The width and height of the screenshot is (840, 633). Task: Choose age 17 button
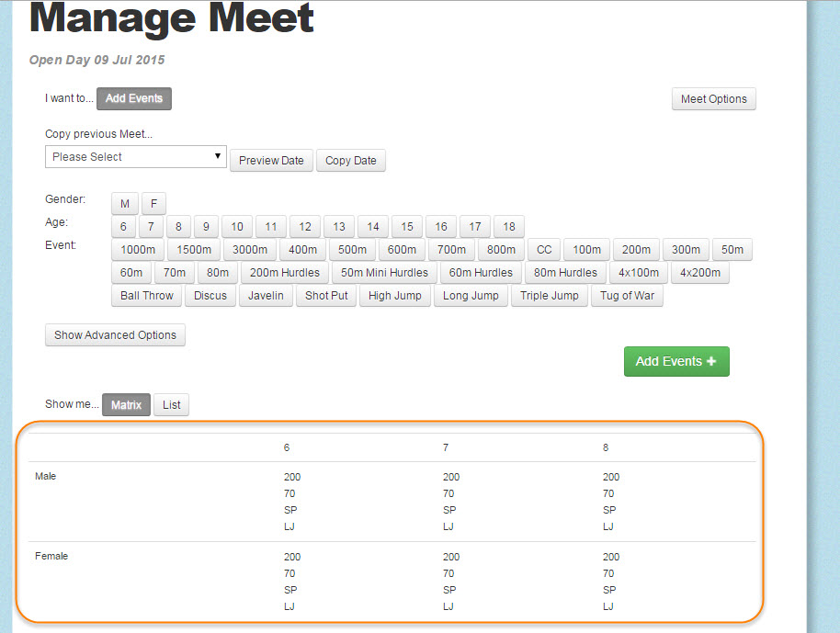pyautogui.click(x=475, y=227)
